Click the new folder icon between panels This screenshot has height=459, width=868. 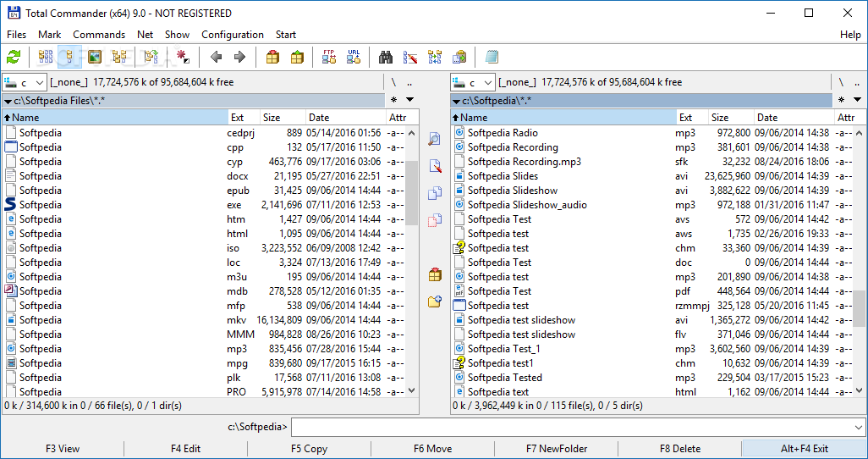pos(435,301)
